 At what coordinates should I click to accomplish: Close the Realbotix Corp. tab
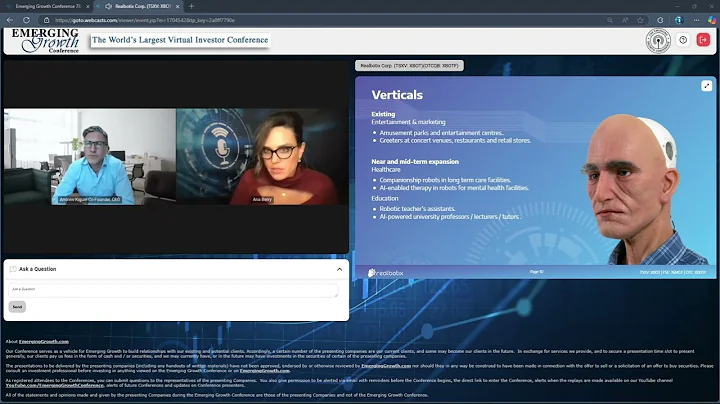[177, 6]
